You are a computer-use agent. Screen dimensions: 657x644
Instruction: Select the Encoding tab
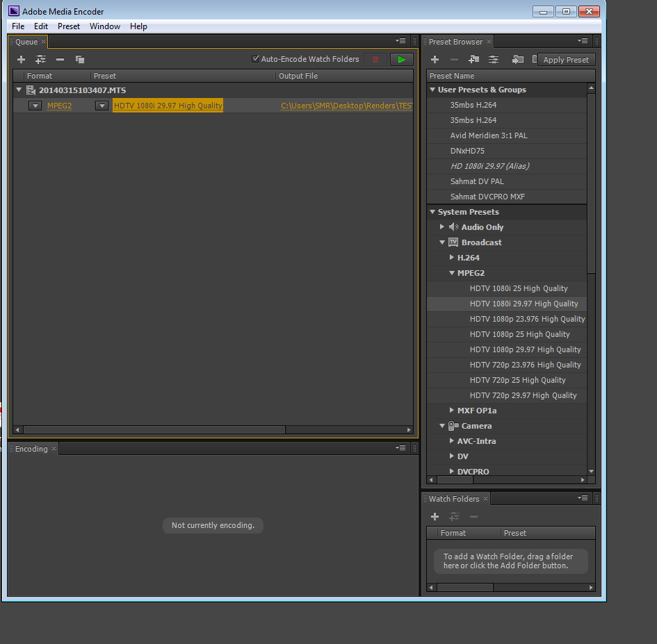tap(31, 449)
